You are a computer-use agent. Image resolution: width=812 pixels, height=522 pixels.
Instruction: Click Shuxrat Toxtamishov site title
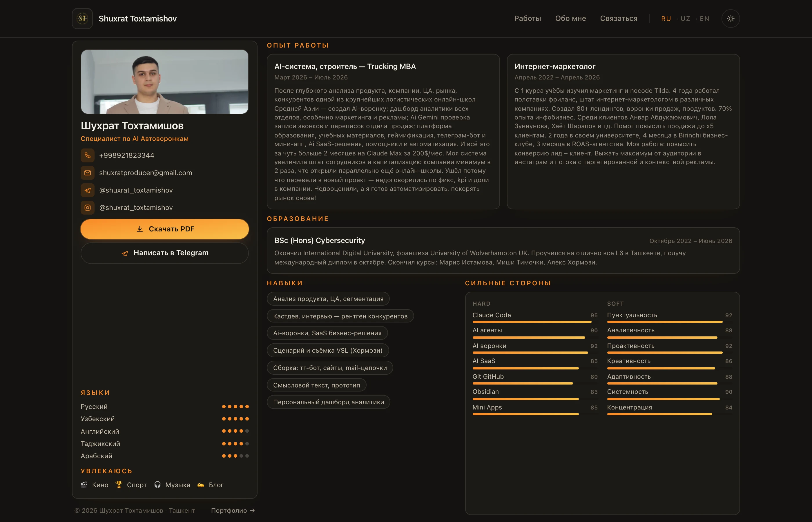pyautogui.click(x=137, y=19)
